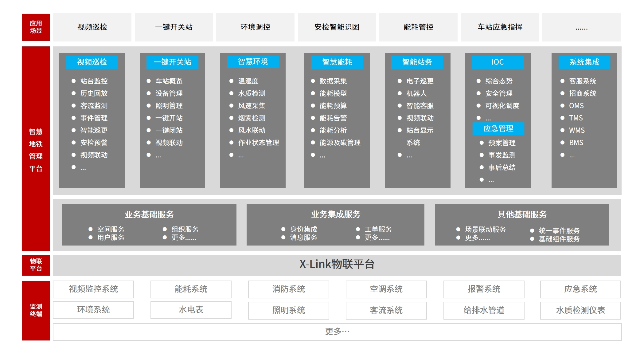Select the 车站应急指挥 scenario box

(500, 27)
